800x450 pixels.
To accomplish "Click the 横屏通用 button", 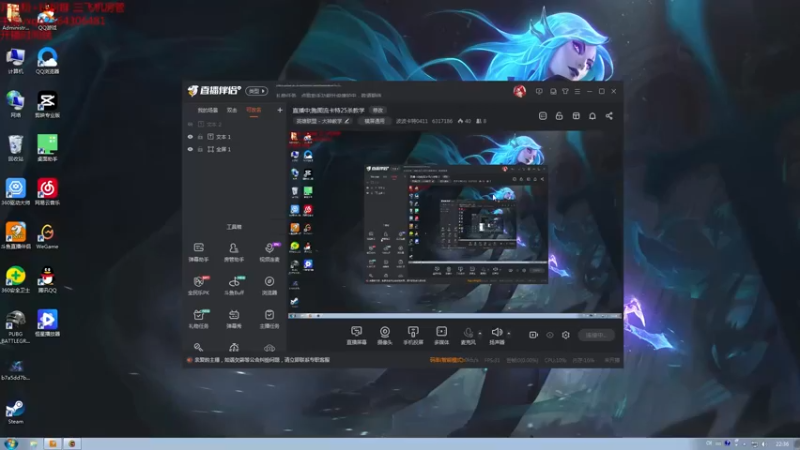I will pos(374,121).
